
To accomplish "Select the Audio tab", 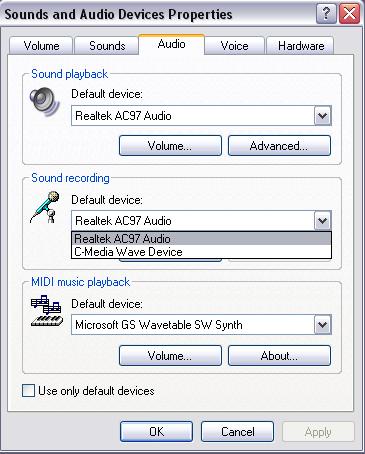I will click(171, 44).
